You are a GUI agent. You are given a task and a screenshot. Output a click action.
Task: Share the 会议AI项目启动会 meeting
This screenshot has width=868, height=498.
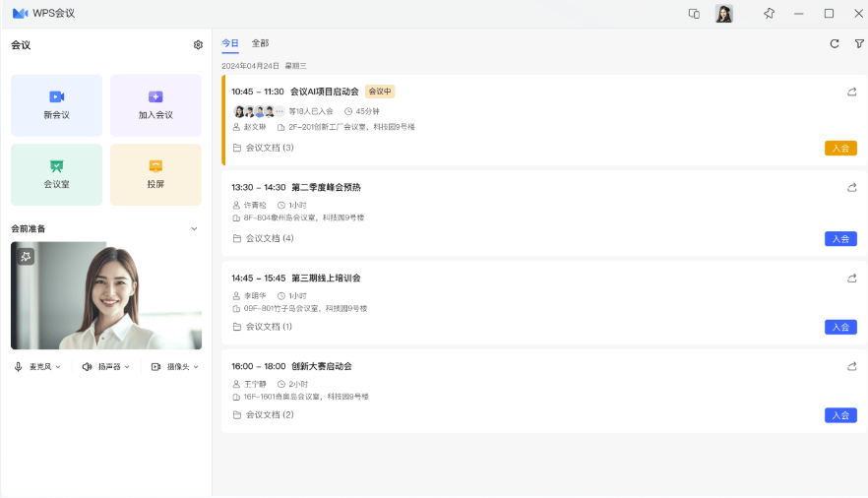pos(852,92)
